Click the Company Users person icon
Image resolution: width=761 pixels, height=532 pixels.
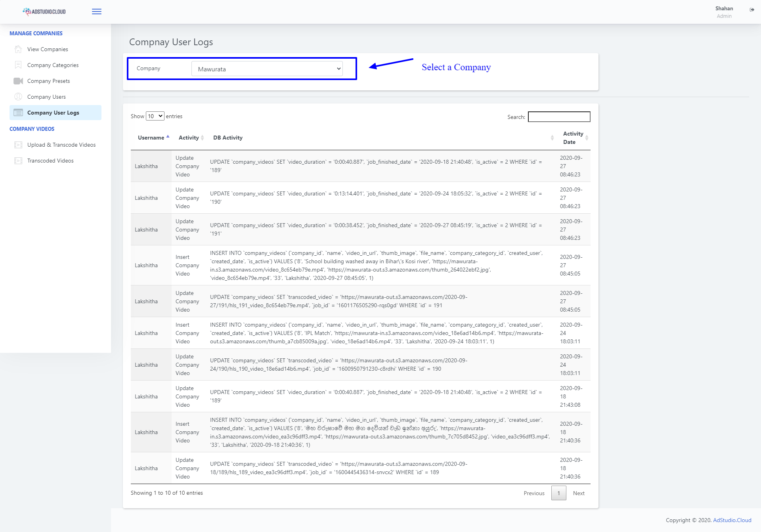click(18, 97)
